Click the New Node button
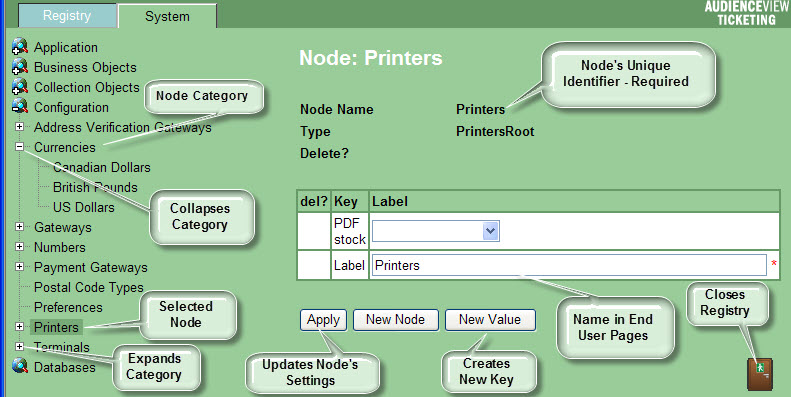791x397 pixels. coord(396,320)
